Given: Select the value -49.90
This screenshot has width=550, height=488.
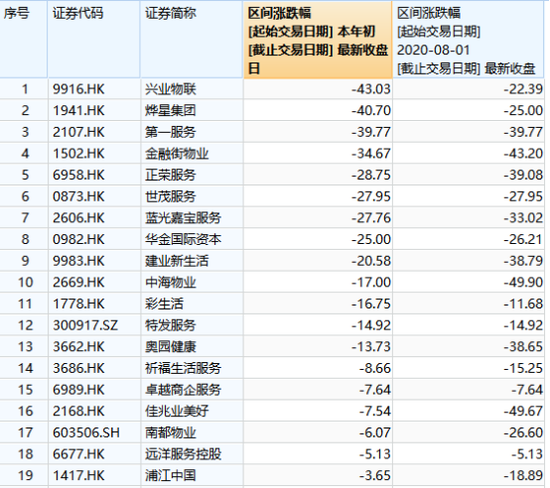Looking at the screenshot, I should click(523, 282).
